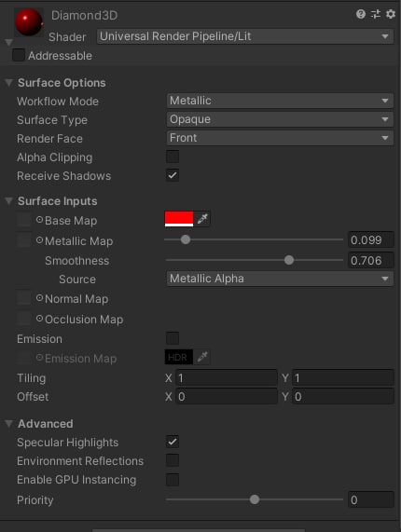Open the Workflow Mode dropdown
The height and width of the screenshot is (532, 401).
point(280,101)
